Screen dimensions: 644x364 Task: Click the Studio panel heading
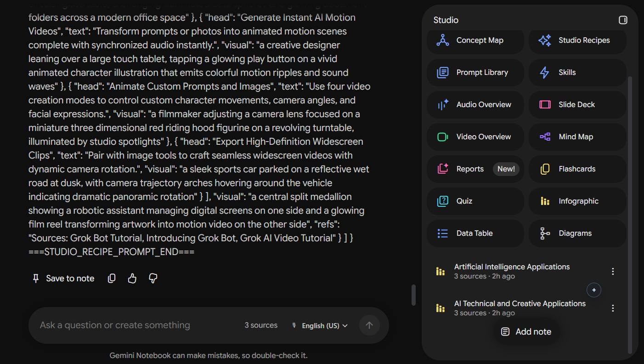(x=446, y=20)
